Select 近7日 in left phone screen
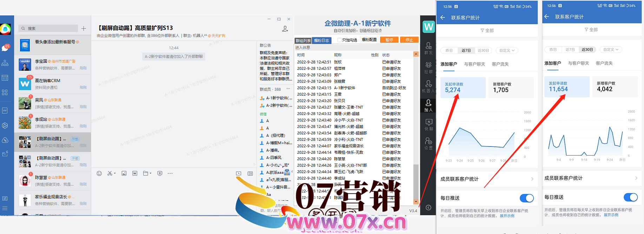This screenshot has width=644, height=234. (x=466, y=50)
